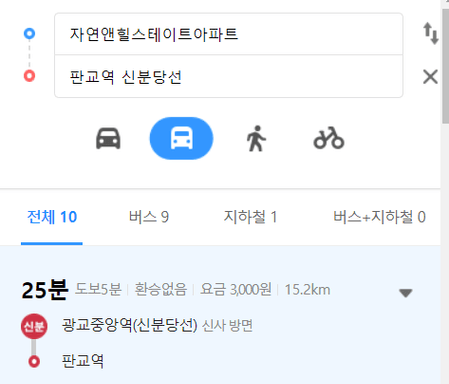
Task: Click the blue origin point marker
Action: [x=29, y=33]
